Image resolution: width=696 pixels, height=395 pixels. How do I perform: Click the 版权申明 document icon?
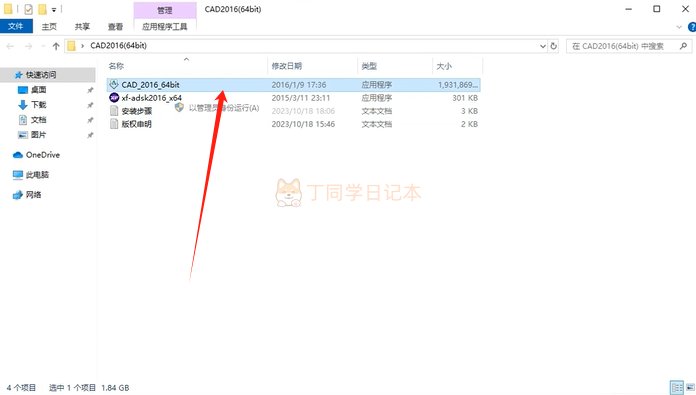pos(114,124)
